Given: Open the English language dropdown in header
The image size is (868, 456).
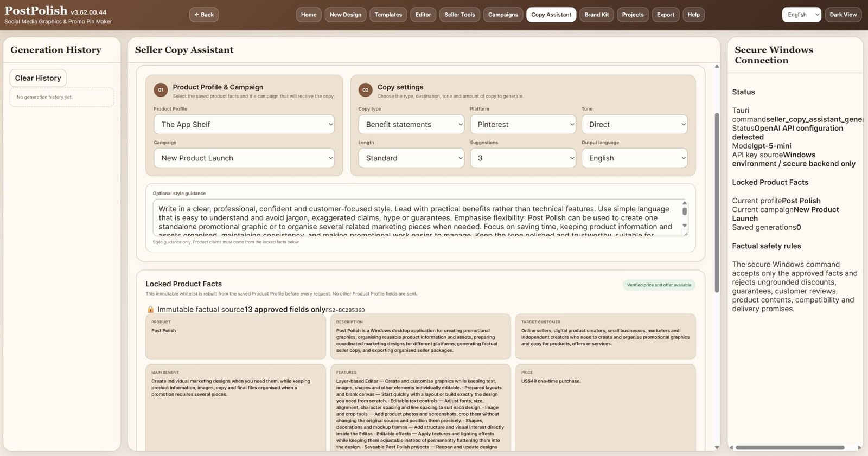Looking at the screenshot, I should (801, 15).
